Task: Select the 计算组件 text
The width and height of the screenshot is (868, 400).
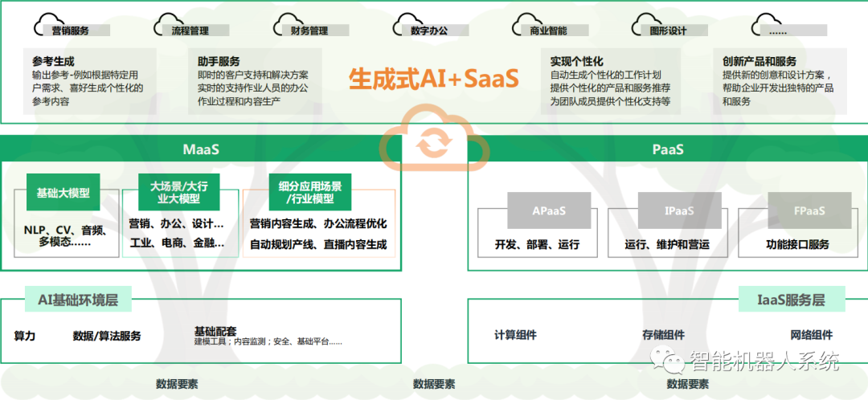Action: pyautogui.click(x=515, y=335)
